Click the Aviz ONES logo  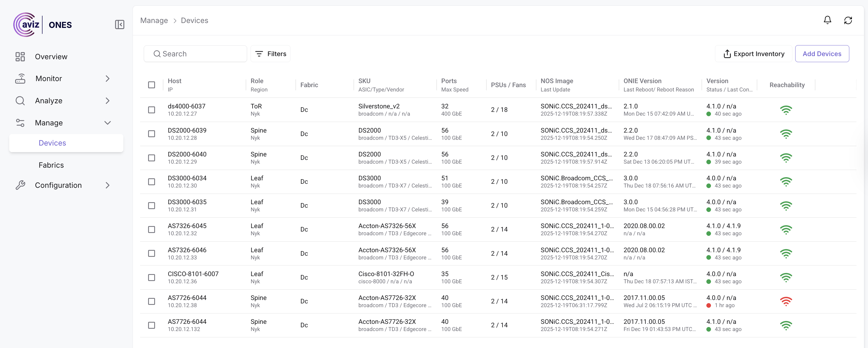pyautogui.click(x=43, y=25)
